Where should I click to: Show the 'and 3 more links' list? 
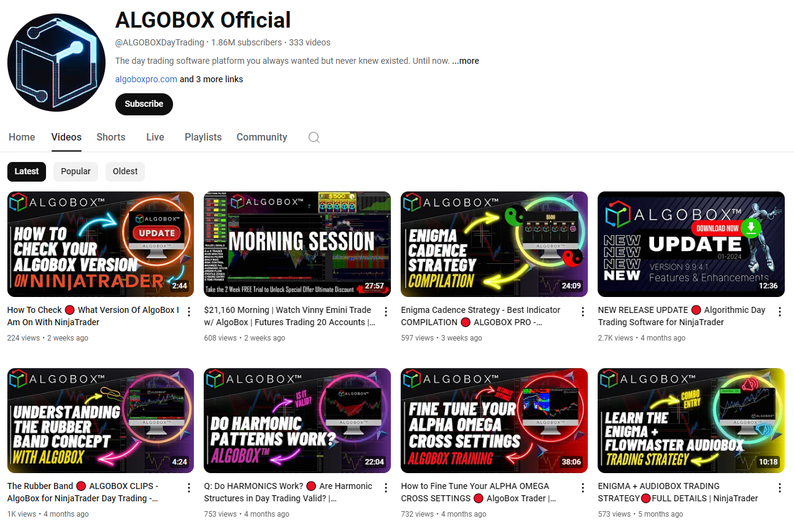click(211, 79)
